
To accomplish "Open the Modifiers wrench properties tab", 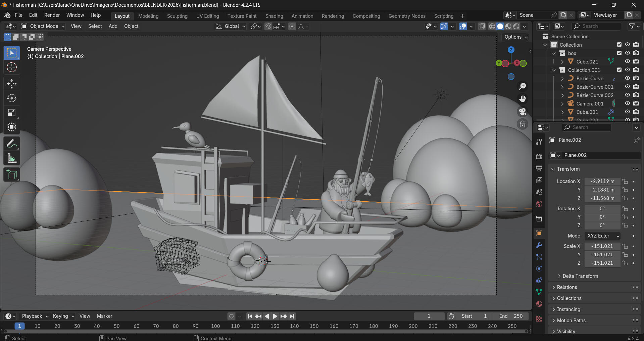I will click(539, 245).
